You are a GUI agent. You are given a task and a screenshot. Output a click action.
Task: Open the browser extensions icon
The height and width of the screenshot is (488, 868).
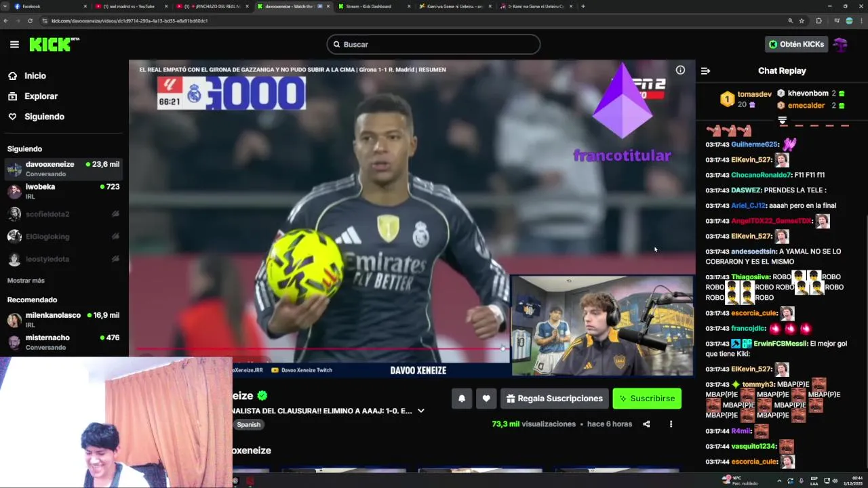pos(818,21)
